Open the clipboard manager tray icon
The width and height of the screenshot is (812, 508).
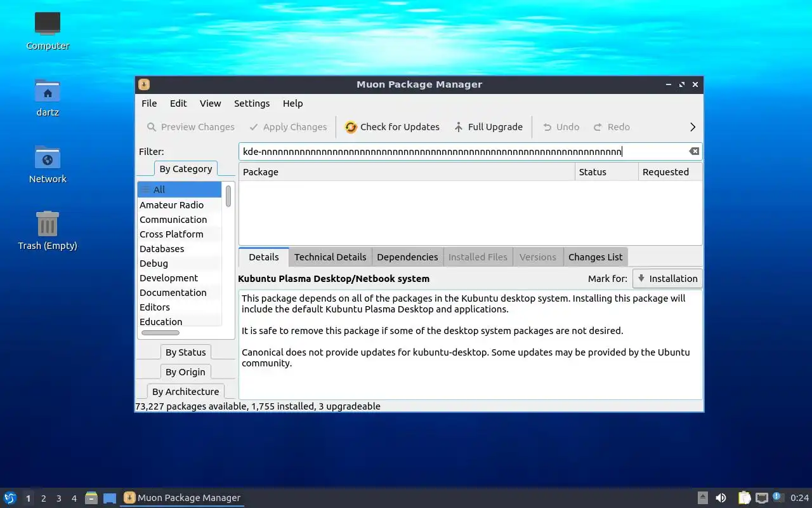click(x=744, y=498)
